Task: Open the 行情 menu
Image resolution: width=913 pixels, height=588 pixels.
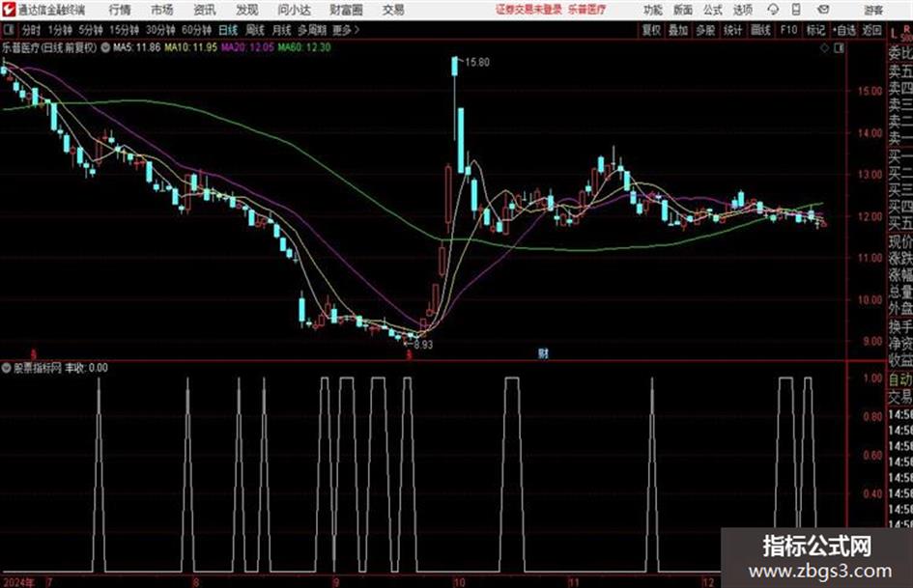Action: tap(120, 10)
